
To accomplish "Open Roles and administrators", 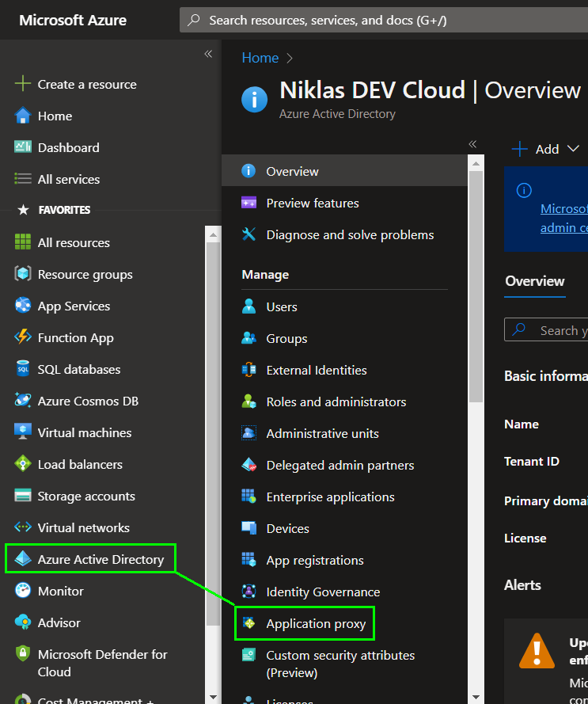I will 336,401.
